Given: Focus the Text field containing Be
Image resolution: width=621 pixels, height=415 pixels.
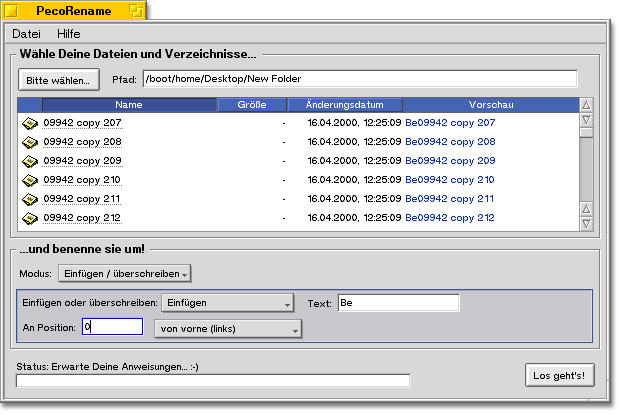Looking at the screenshot, I should pos(398,303).
